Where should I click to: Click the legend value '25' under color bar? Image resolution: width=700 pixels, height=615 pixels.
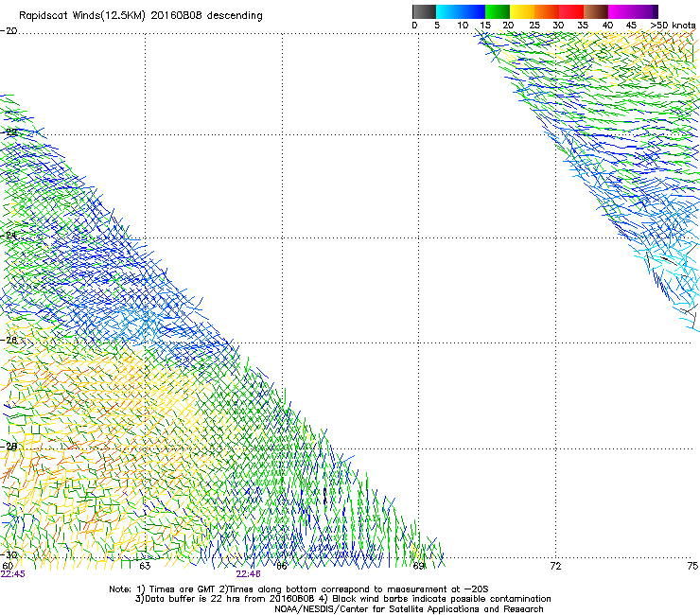[534, 26]
